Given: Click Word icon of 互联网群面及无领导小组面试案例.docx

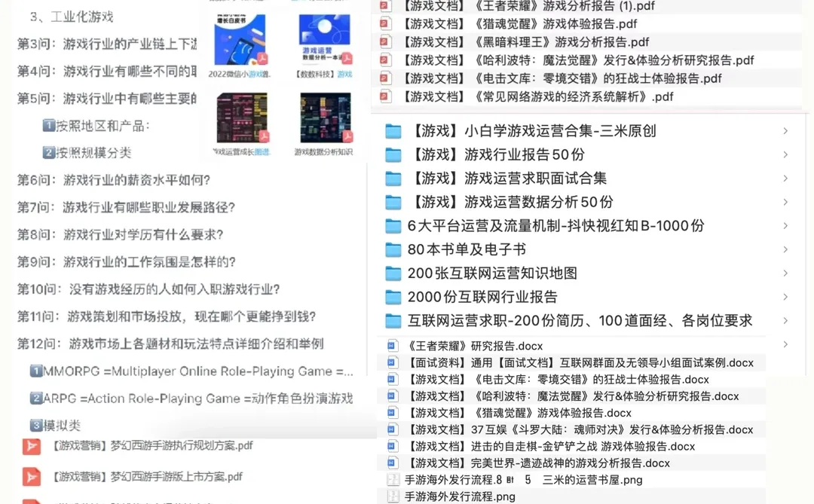Looking at the screenshot, I should coord(393,362).
